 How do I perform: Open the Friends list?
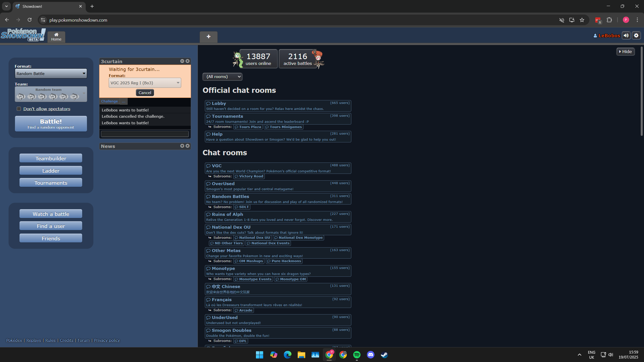pos(51,238)
